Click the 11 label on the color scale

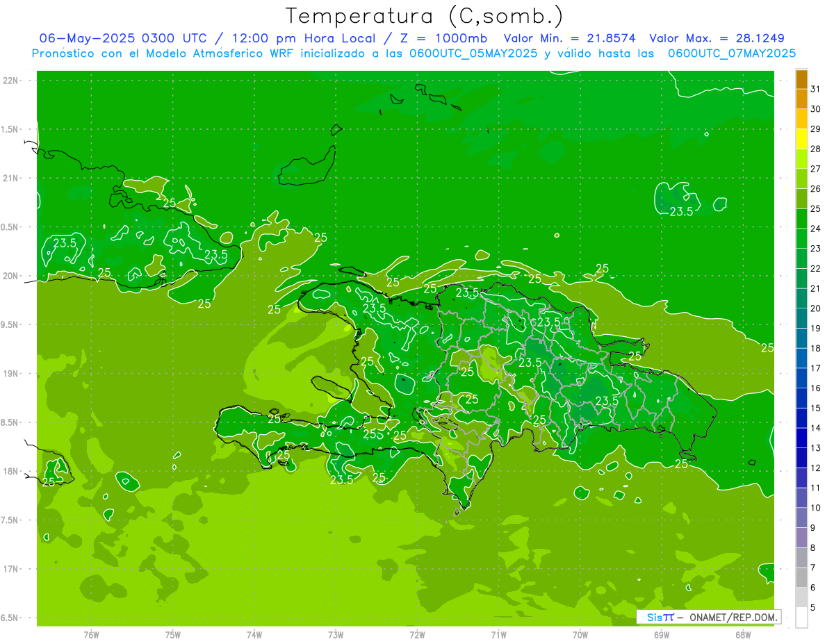pyautogui.click(x=816, y=488)
